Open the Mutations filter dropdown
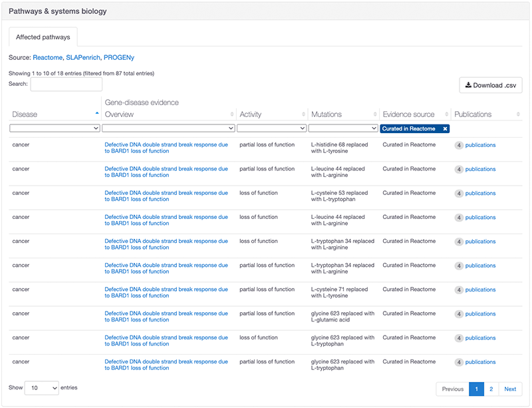Image resolution: width=532 pixels, height=408 pixels. 343,128
